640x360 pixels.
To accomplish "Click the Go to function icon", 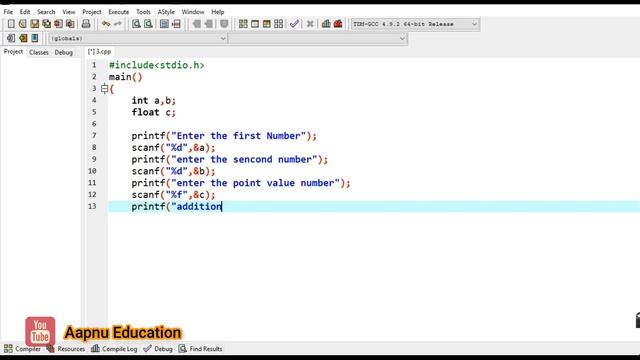I will tap(164, 24).
